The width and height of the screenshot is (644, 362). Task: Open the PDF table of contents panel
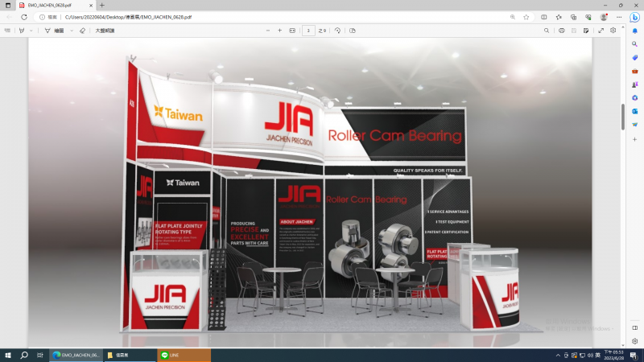tap(7, 31)
